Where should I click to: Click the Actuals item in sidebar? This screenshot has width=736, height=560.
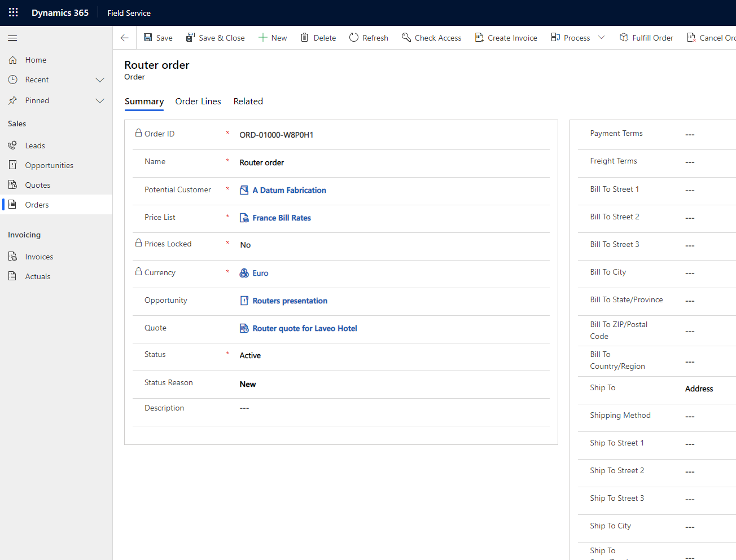click(x=56, y=276)
